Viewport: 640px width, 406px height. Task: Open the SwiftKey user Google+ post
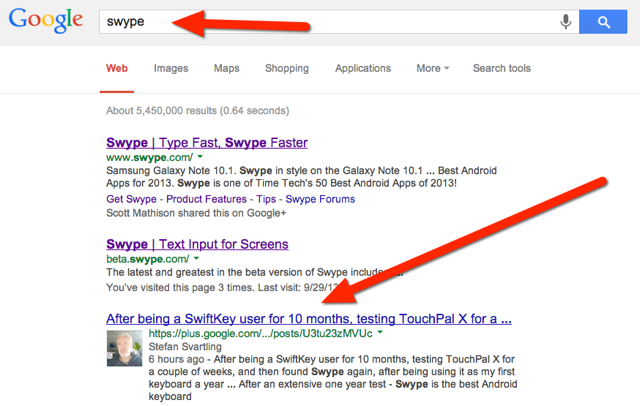(309, 319)
